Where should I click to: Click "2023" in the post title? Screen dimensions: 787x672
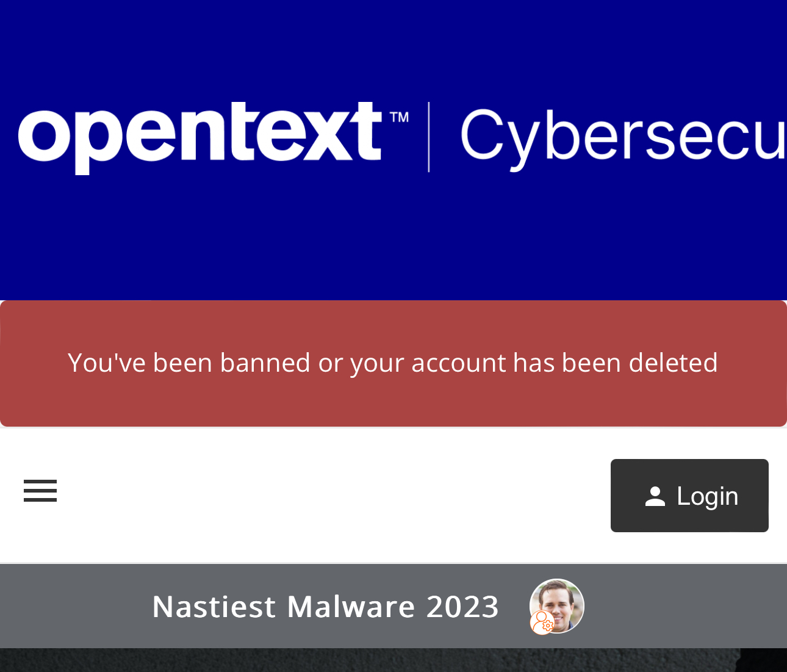point(462,606)
